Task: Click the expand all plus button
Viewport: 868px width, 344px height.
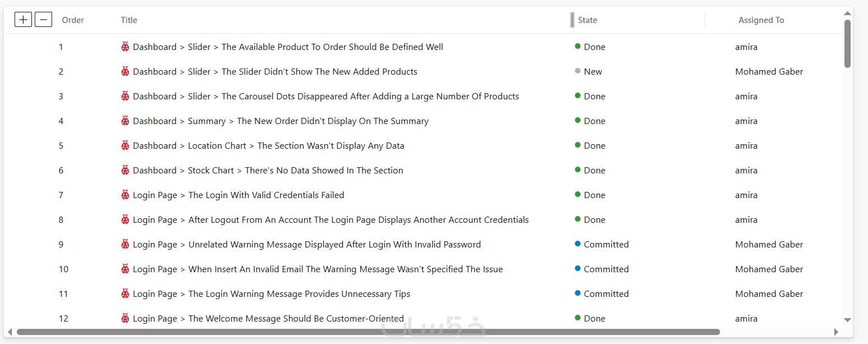Action: click(23, 20)
